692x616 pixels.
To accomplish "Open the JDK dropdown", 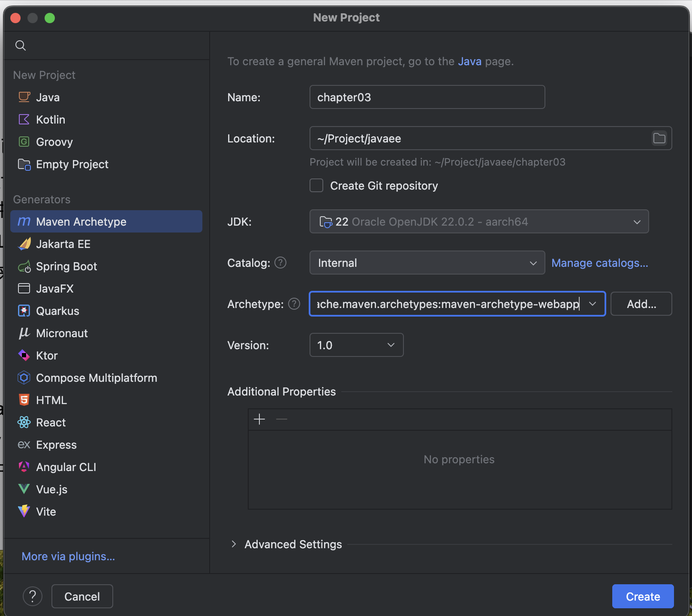I will [479, 221].
